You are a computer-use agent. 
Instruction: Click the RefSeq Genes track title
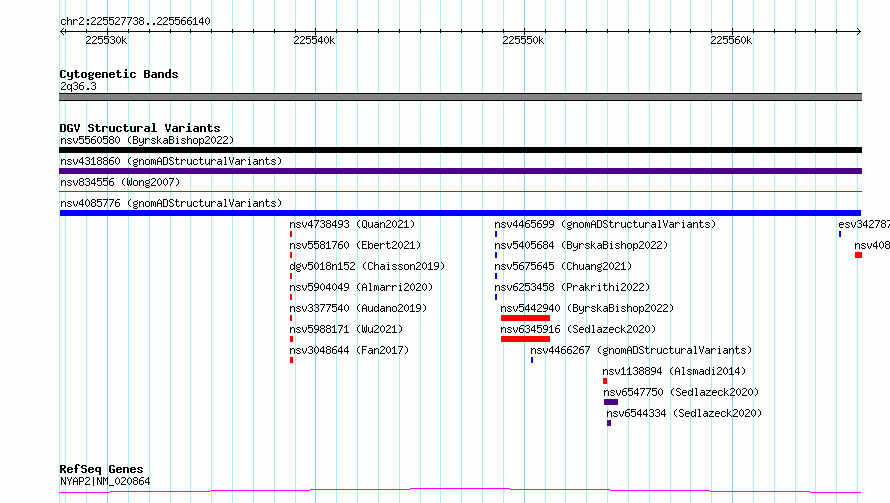(x=101, y=469)
